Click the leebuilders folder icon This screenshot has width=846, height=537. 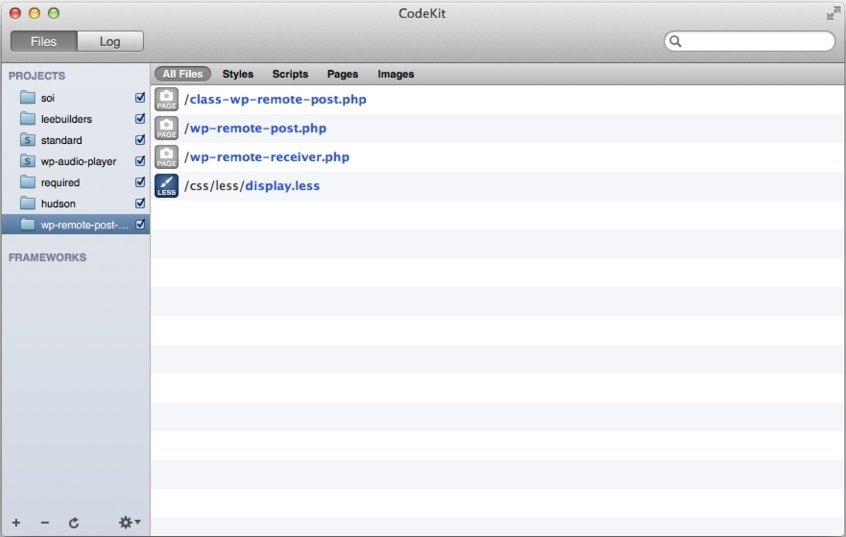[28, 119]
